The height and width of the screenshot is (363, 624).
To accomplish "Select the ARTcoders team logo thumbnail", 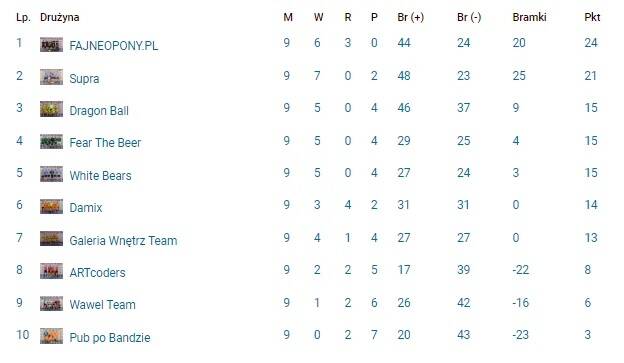I will pyautogui.click(x=51, y=271).
